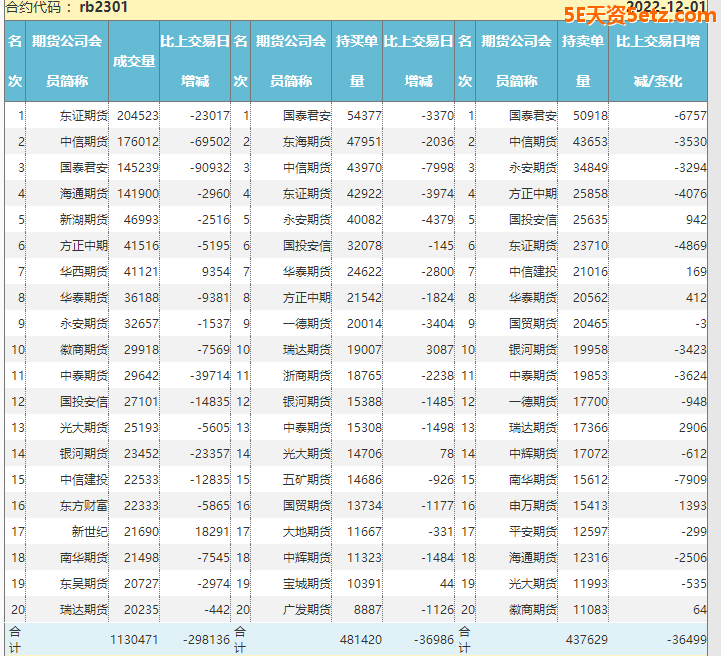Click trading volume value 204523
The width and height of the screenshot is (721, 656).
pos(137,115)
